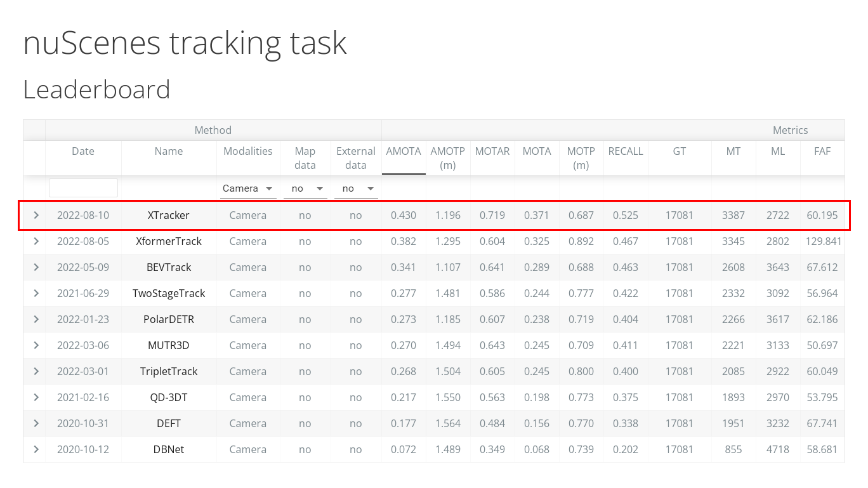Sort by the Map data column header
This screenshot has height=488, width=868.
305,158
